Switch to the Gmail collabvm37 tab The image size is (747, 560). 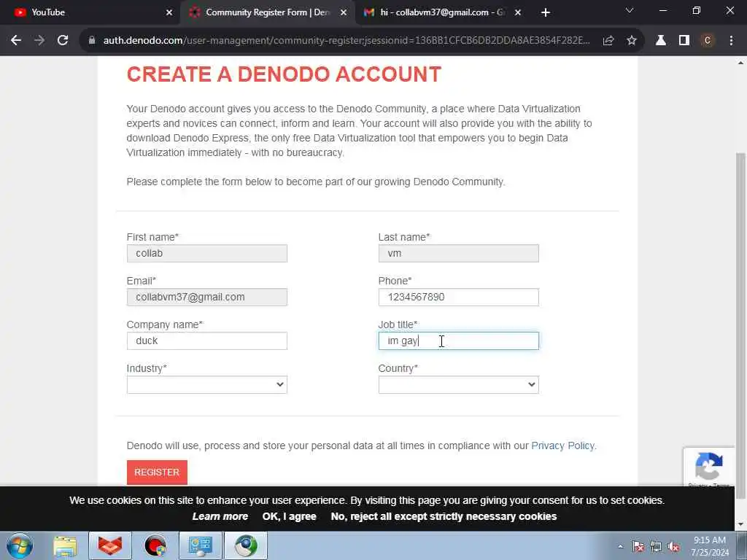442,12
